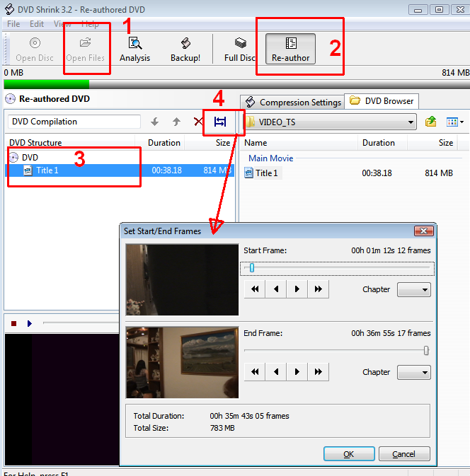Sort by Size column in DVD Structure

(x=210, y=143)
